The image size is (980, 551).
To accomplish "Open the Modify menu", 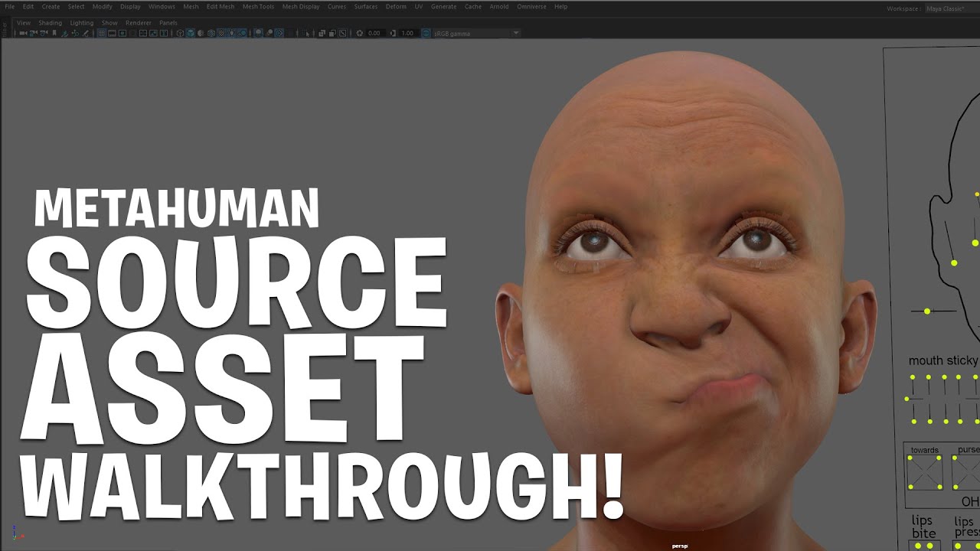I will pyautogui.click(x=103, y=7).
